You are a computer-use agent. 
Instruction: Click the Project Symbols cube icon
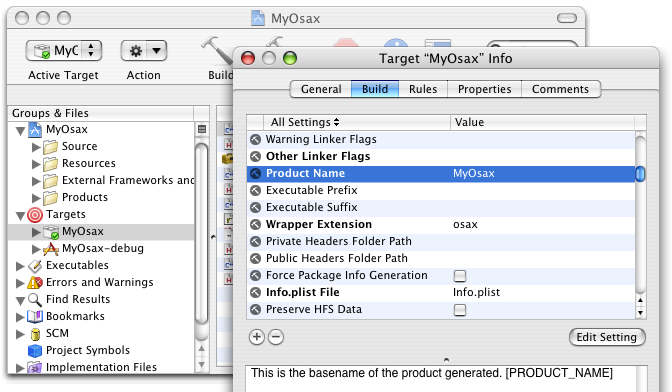(x=35, y=350)
